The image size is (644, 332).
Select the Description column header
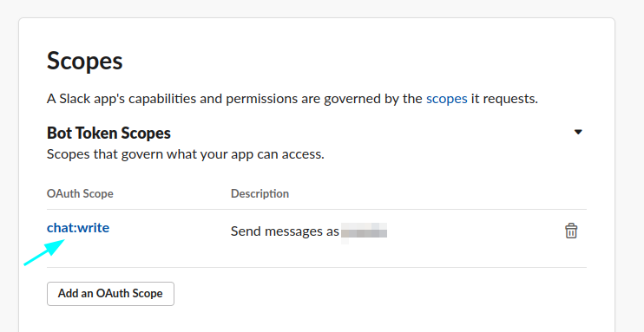pyautogui.click(x=260, y=193)
